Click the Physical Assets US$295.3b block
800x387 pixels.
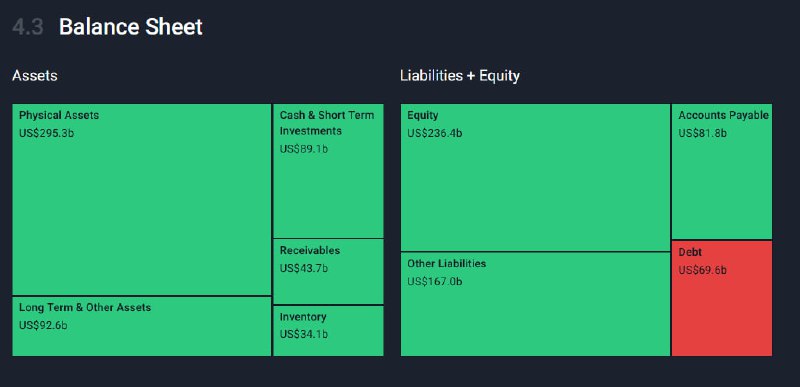pyautogui.click(x=141, y=199)
